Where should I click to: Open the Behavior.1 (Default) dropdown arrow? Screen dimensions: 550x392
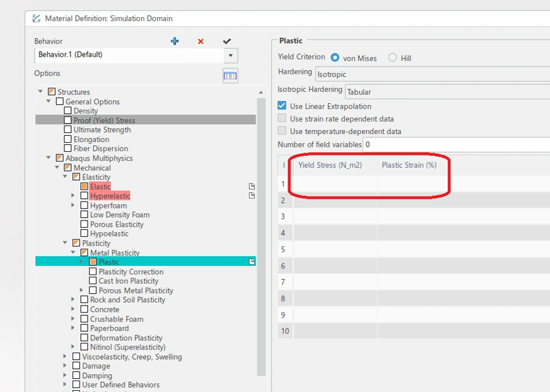tap(230, 55)
